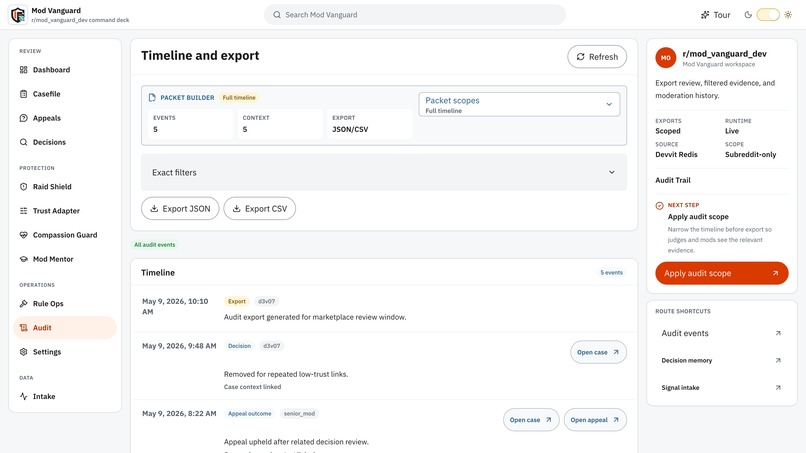This screenshot has height=453, width=806.
Task: Click the Audit Trail label
Action: (673, 180)
